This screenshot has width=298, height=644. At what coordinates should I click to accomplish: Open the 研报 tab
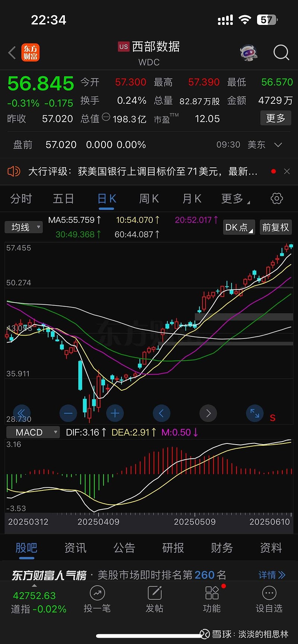coord(173,548)
